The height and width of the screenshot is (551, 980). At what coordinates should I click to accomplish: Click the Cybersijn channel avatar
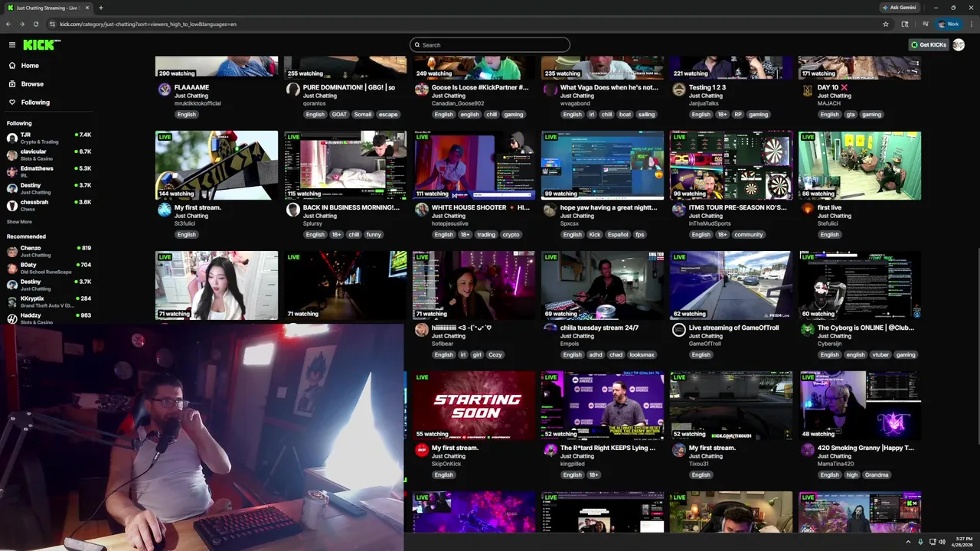tap(807, 330)
